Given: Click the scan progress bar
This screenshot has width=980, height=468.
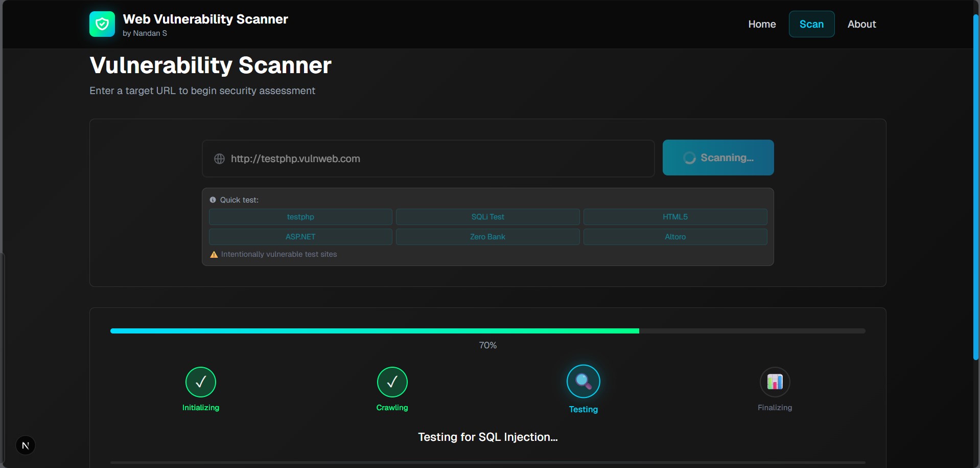Looking at the screenshot, I should point(488,331).
